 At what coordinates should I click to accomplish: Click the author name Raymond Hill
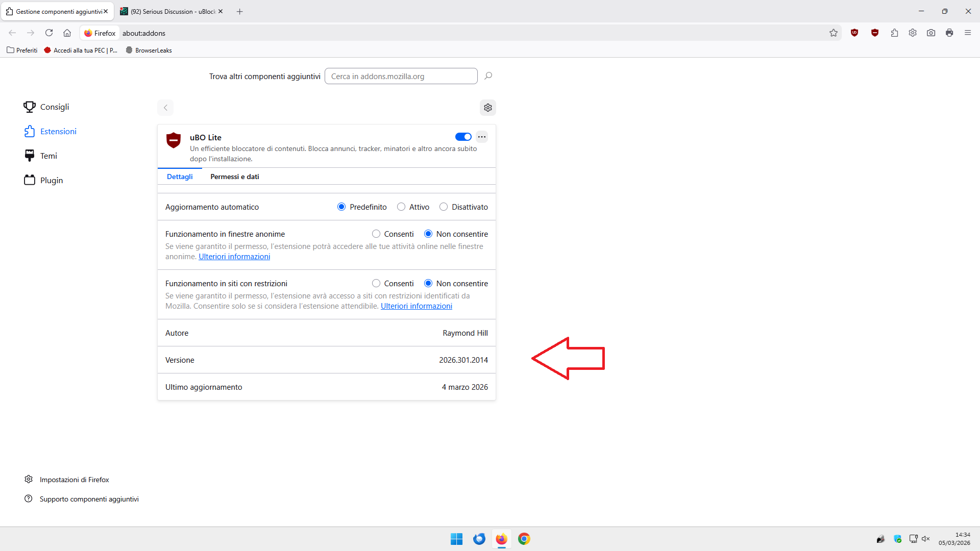coord(465,333)
